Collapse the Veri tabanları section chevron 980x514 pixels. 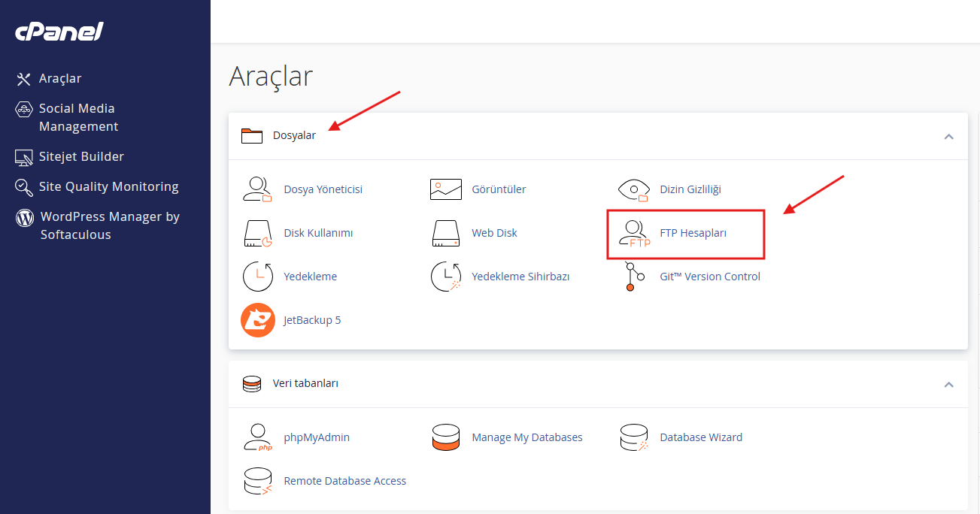pyautogui.click(x=948, y=385)
